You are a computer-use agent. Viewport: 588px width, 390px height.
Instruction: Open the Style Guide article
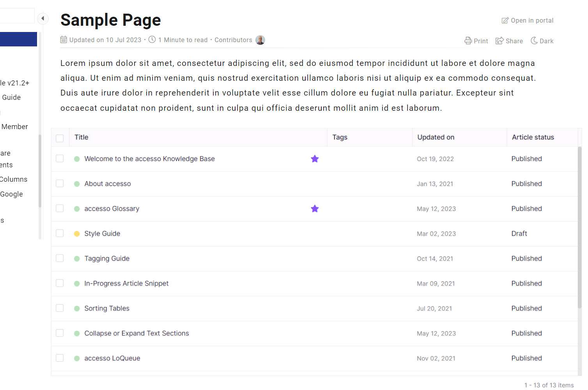tap(102, 234)
